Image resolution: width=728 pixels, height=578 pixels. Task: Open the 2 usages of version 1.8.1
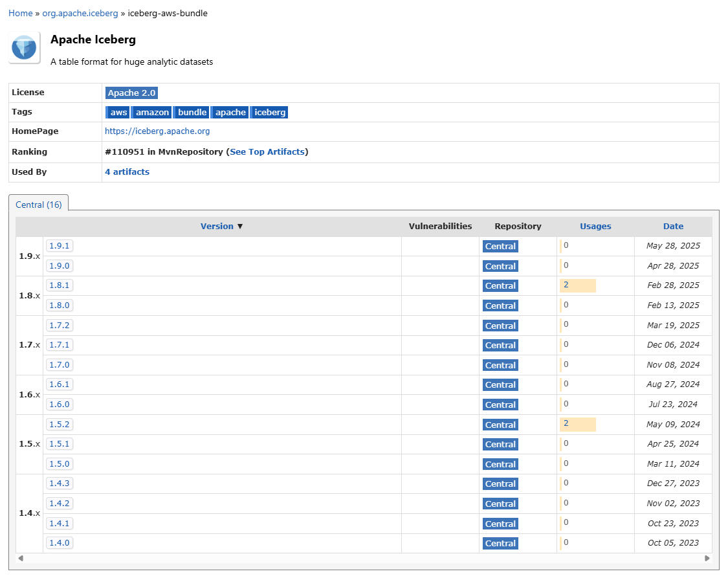[x=566, y=285]
